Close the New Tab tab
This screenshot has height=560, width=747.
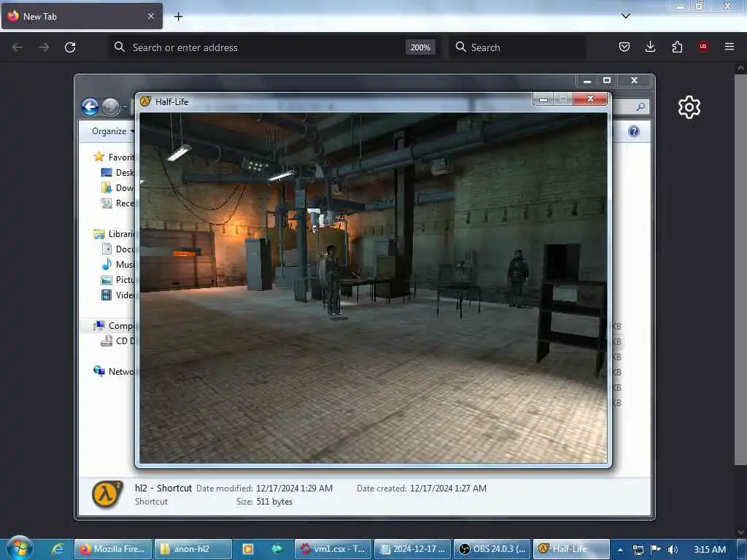pyautogui.click(x=151, y=16)
